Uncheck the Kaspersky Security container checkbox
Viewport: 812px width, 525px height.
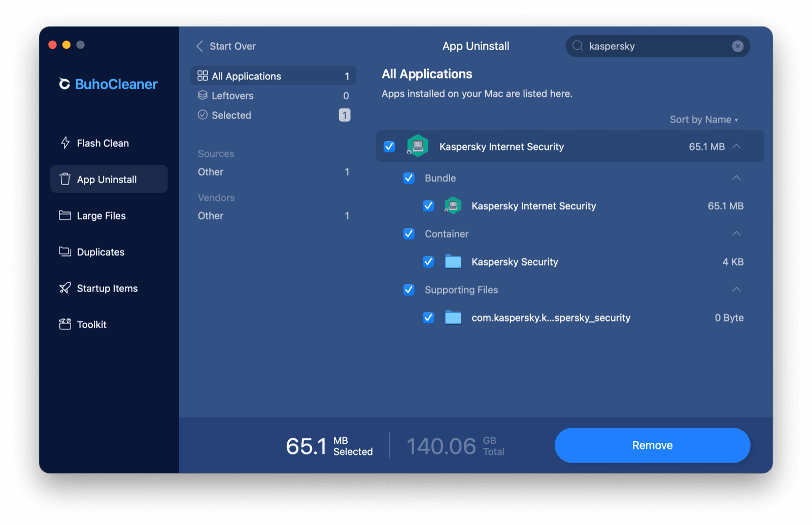(x=428, y=262)
